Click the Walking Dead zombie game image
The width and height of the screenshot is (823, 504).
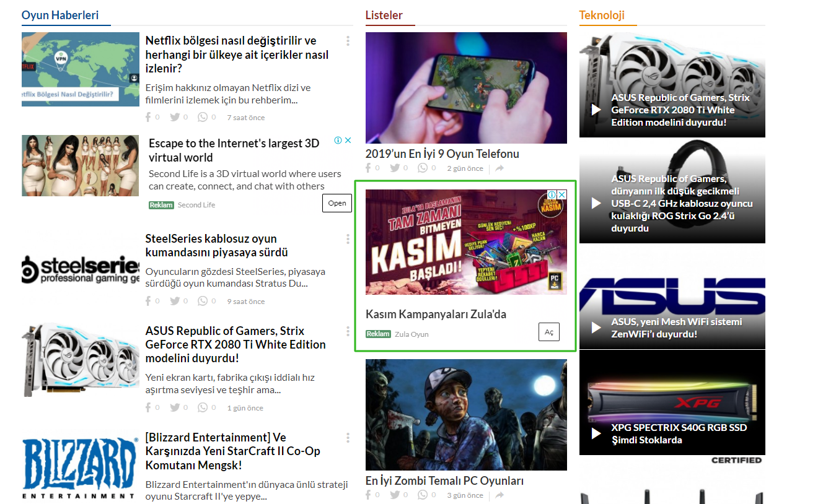466,415
